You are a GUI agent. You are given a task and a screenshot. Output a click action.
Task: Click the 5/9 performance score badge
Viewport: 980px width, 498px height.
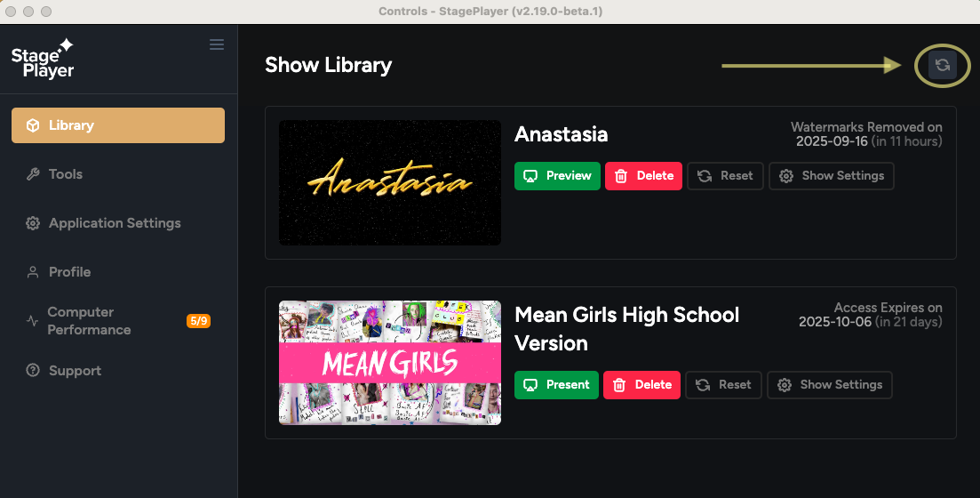(x=199, y=321)
